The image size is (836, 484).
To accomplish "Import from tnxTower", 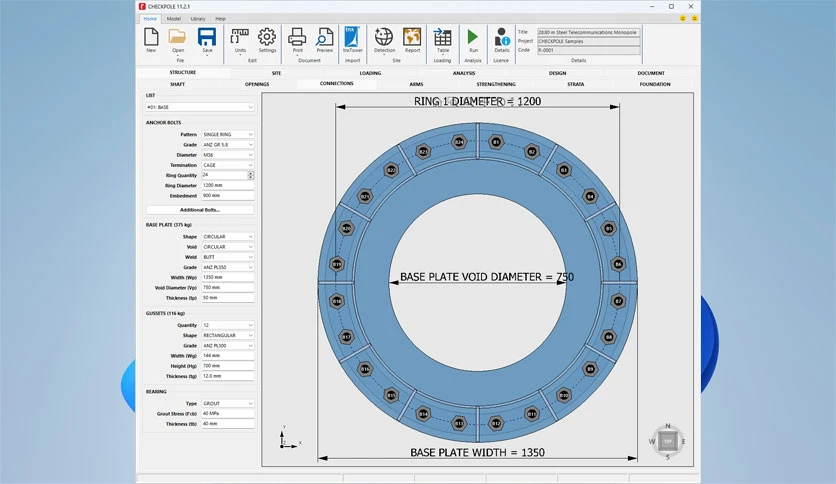I will click(x=352, y=40).
